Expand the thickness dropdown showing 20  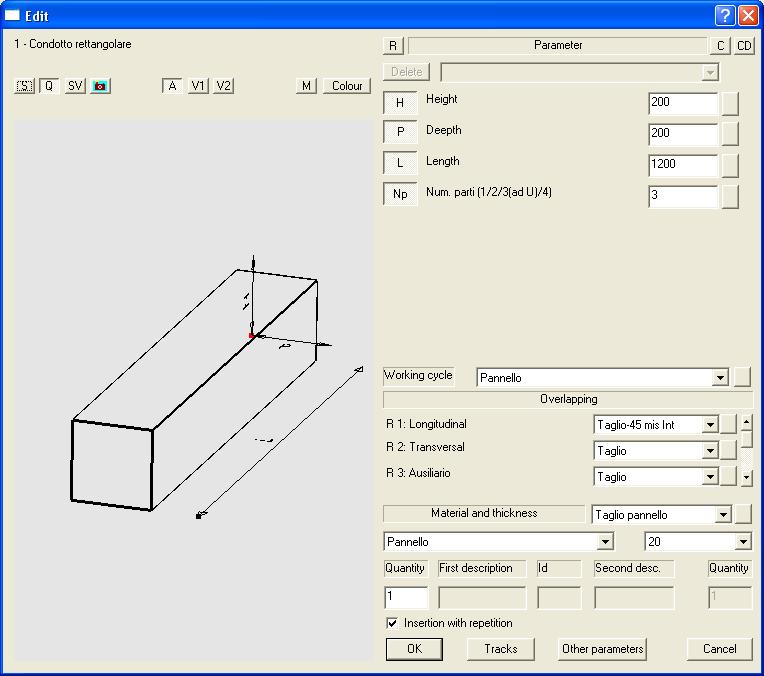(742, 542)
